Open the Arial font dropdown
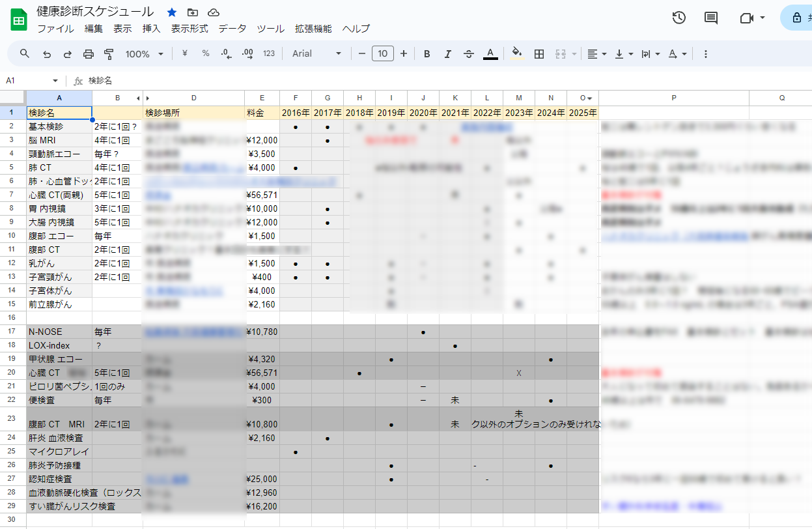 click(316, 54)
